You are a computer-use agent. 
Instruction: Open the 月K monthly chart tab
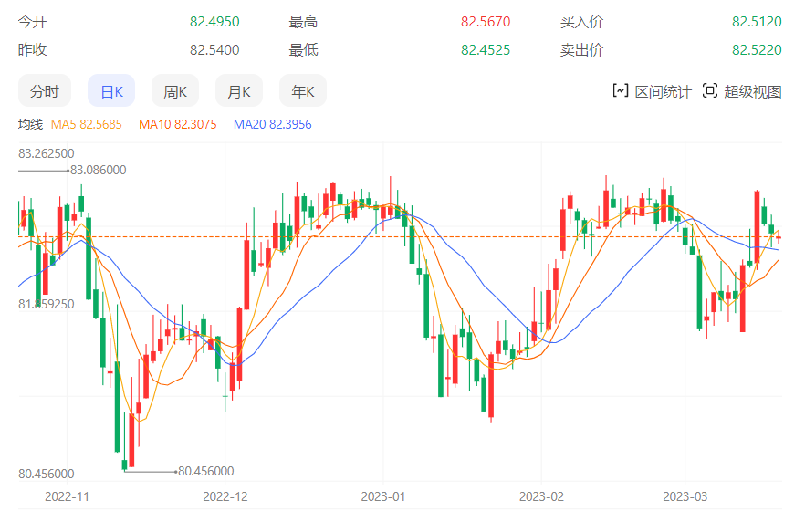(239, 91)
